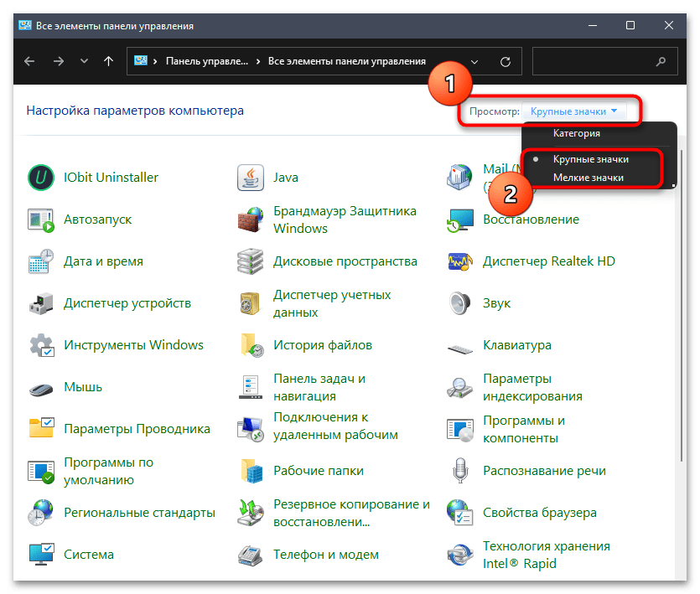700x594 pixels.
Task: Open the Mouse icon
Action: (x=41, y=387)
